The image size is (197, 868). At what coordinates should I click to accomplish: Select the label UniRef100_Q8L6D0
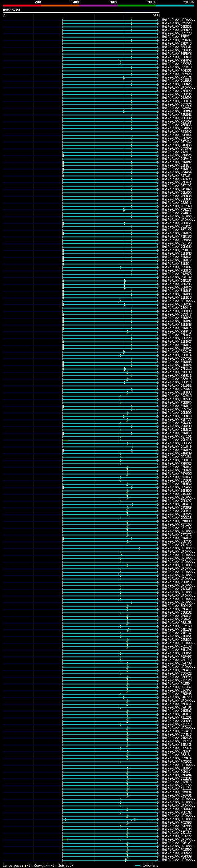(x=177, y=193)
